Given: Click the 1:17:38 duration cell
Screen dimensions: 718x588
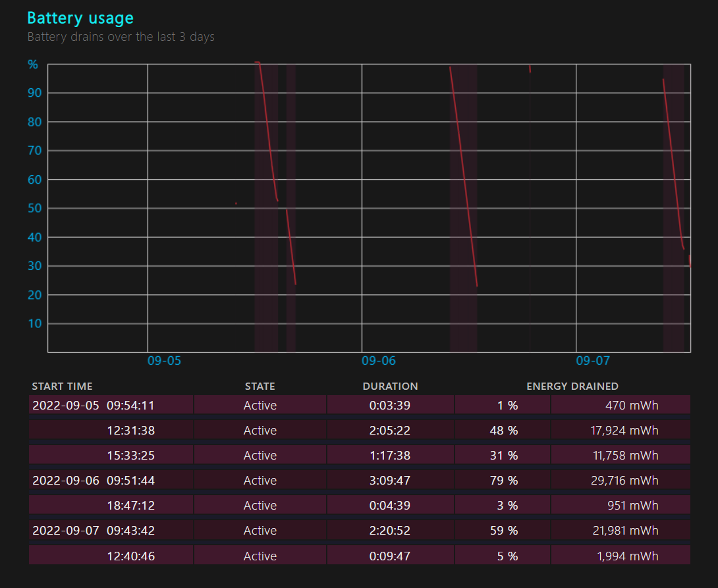Looking at the screenshot, I should [x=390, y=455].
